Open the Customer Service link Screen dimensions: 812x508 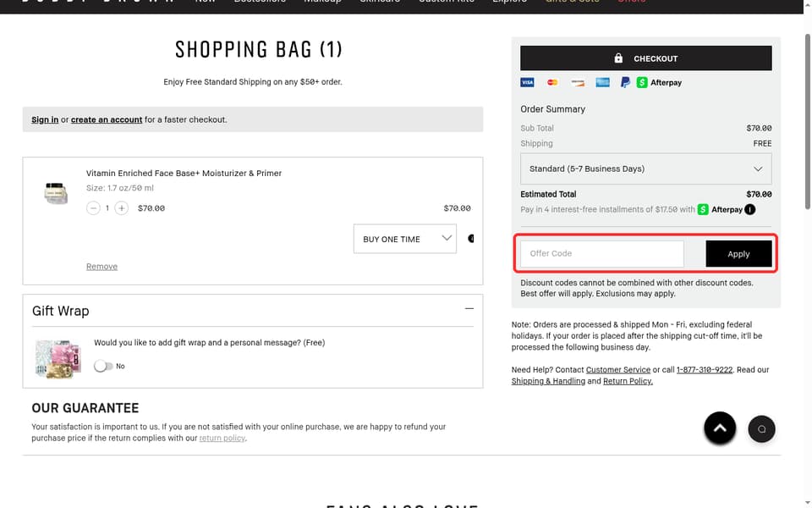click(x=617, y=370)
